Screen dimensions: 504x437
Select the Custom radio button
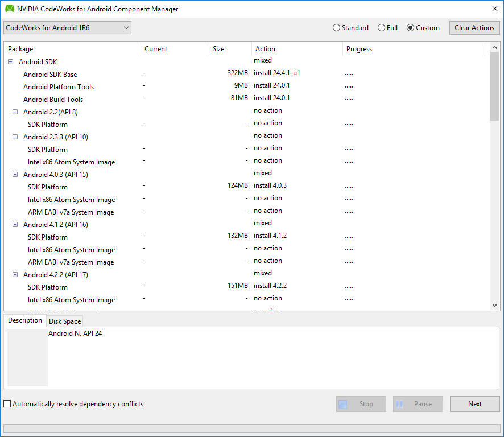click(x=410, y=27)
